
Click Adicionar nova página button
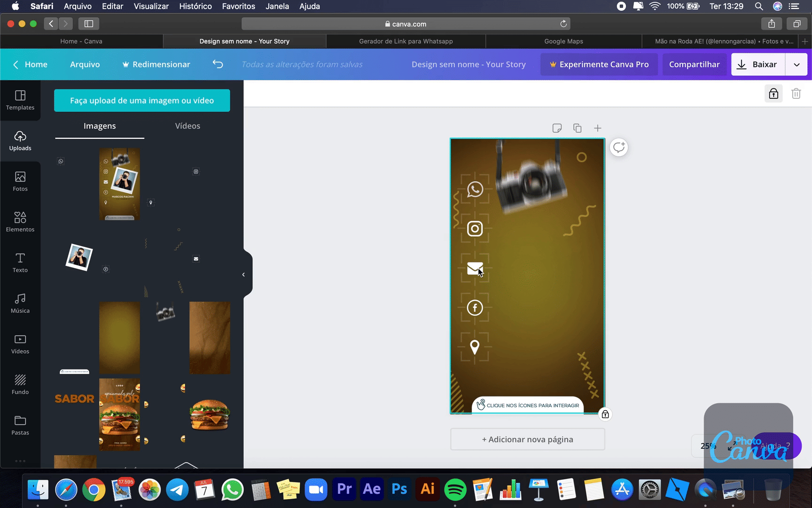pyautogui.click(x=527, y=439)
